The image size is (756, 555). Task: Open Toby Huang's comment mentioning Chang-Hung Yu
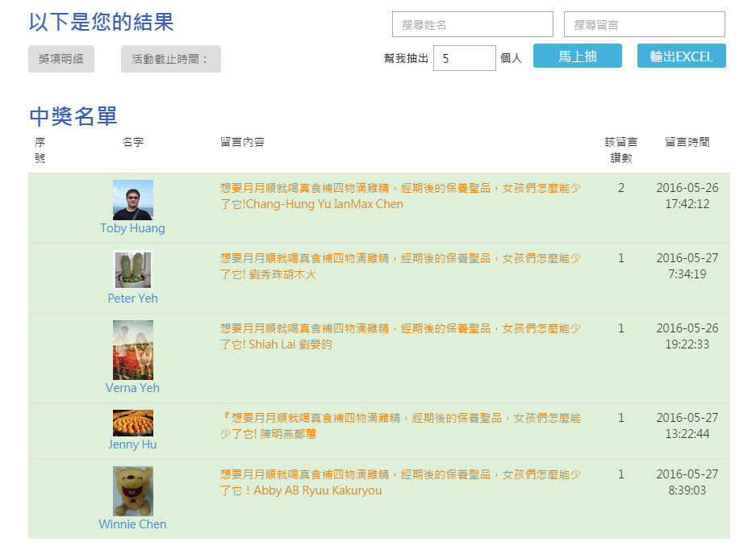(401, 196)
